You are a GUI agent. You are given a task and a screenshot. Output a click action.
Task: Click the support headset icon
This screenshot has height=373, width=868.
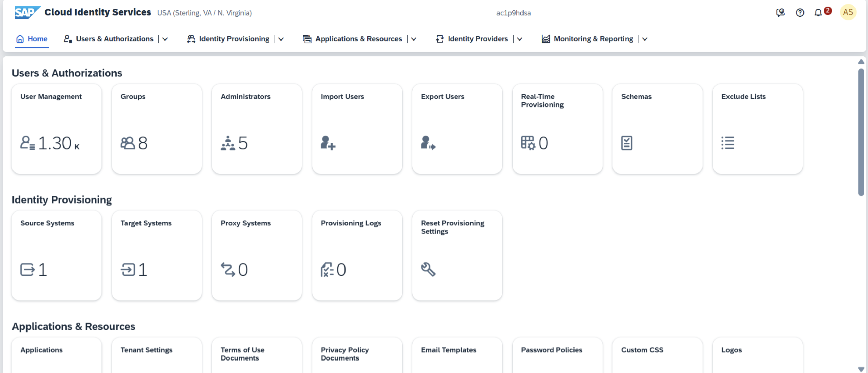[780, 13]
